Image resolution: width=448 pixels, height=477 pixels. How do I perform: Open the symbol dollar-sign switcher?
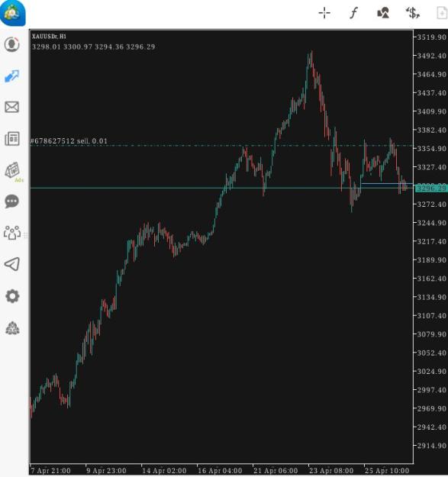[413, 13]
